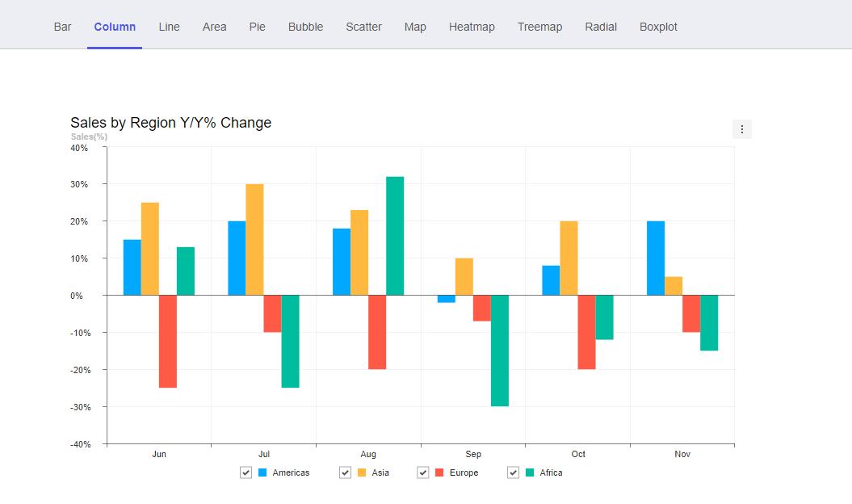The image size is (852, 504).
Task: Uncheck the Americas series checkbox
Action: pyautogui.click(x=246, y=472)
